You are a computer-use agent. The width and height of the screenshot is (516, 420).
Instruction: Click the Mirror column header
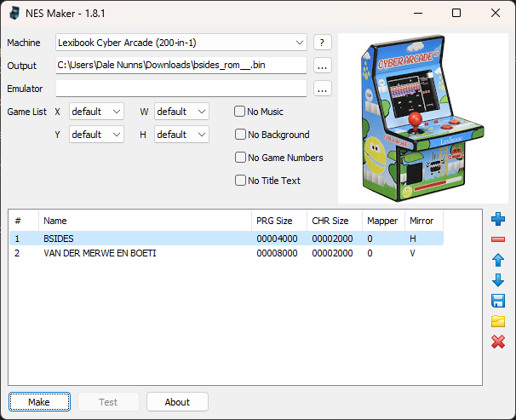(424, 221)
